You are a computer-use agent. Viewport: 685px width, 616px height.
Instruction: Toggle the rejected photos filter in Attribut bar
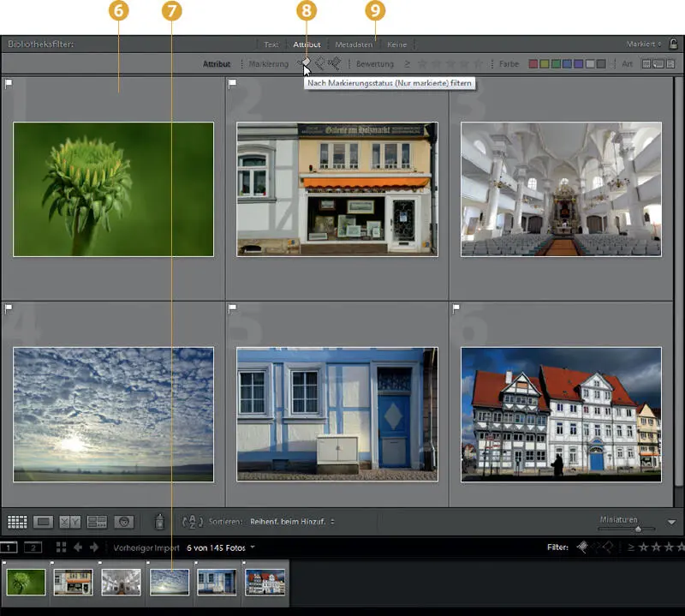[x=335, y=64]
